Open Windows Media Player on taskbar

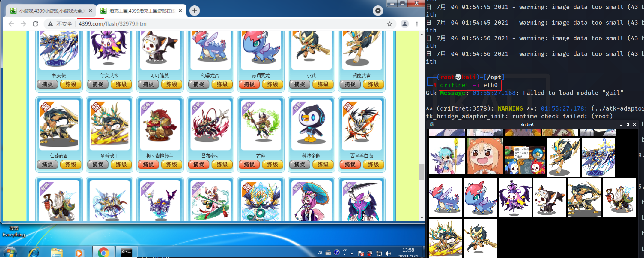point(79,253)
